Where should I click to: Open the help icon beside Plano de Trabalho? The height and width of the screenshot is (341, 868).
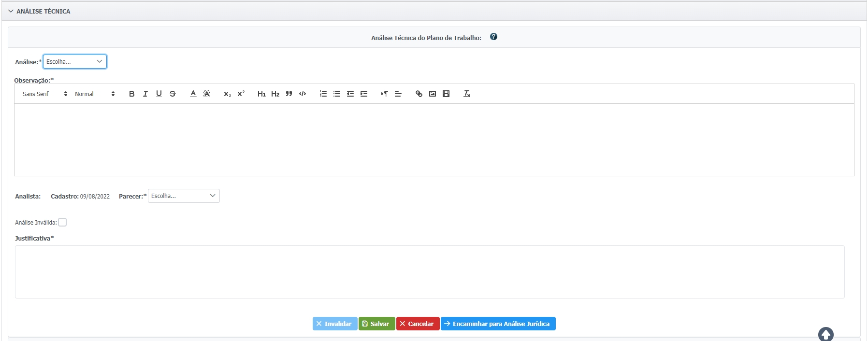pos(493,37)
